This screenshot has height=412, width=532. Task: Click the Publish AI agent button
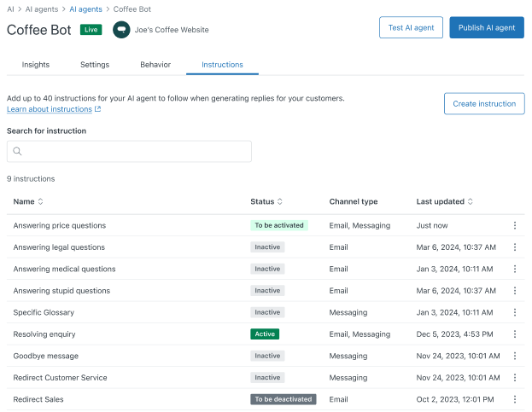click(487, 27)
